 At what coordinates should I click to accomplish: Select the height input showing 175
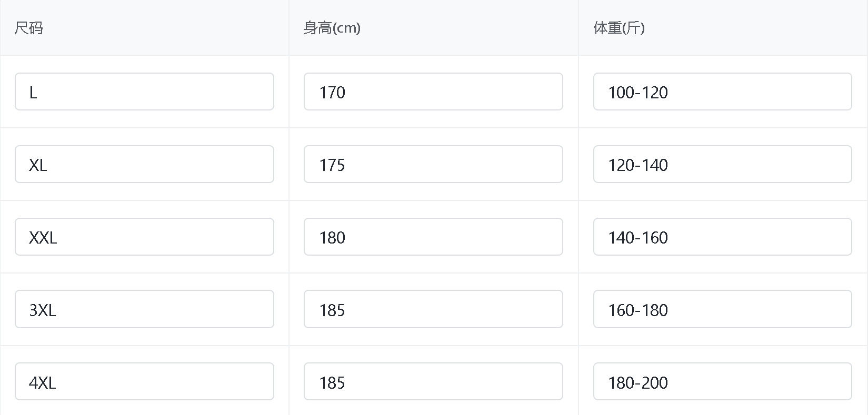(433, 165)
